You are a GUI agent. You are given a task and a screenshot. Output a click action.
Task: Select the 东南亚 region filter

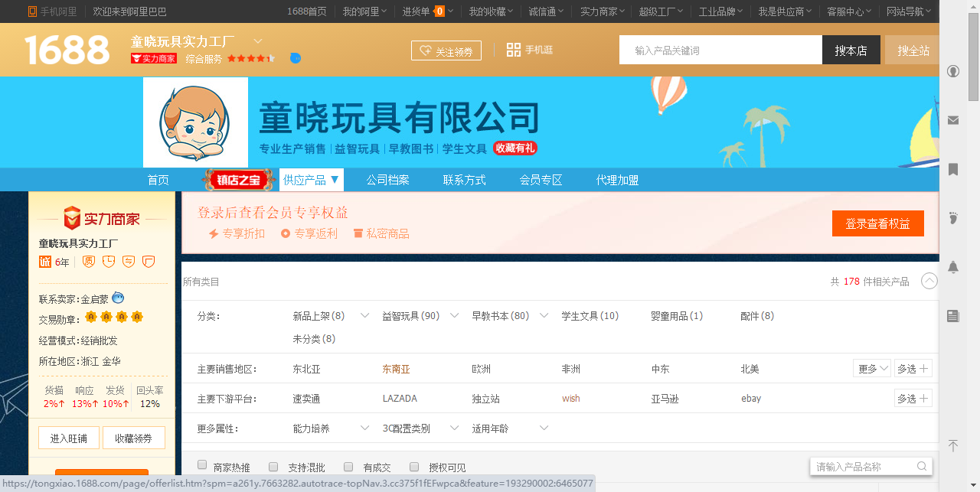pyautogui.click(x=397, y=369)
